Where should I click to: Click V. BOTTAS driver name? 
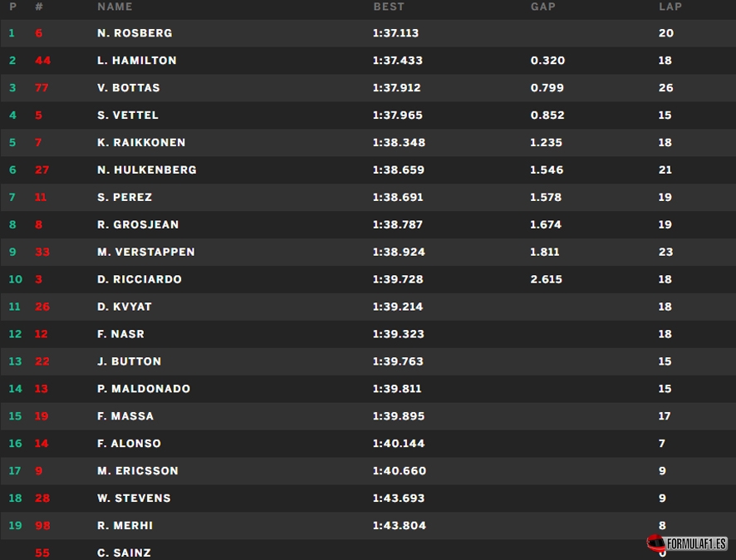129,88
